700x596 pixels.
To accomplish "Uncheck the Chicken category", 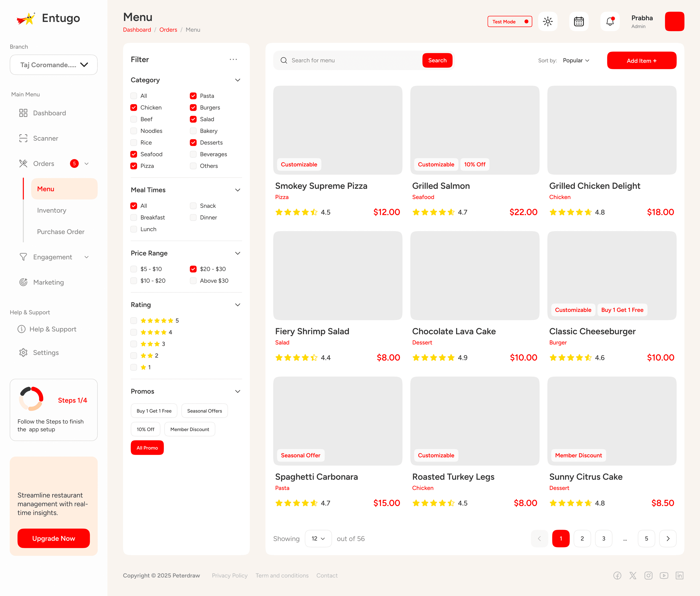I will (x=134, y=107).
